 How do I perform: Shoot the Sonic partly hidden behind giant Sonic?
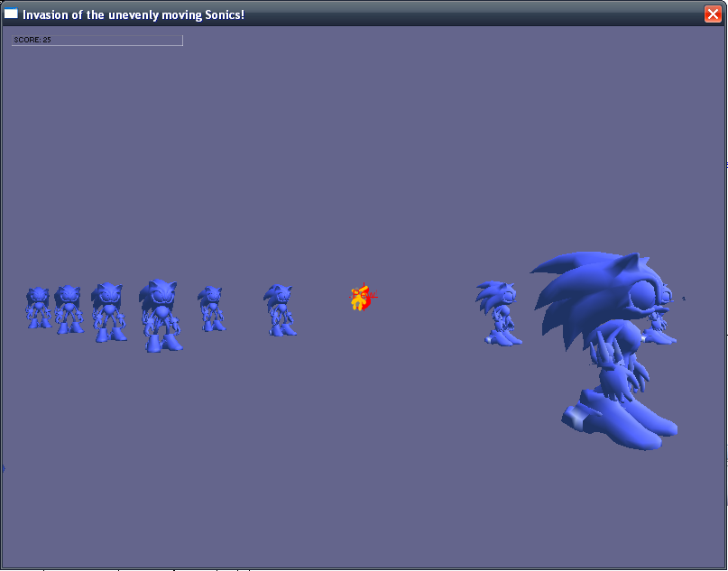pyautogui.click(x=661, y=316)
